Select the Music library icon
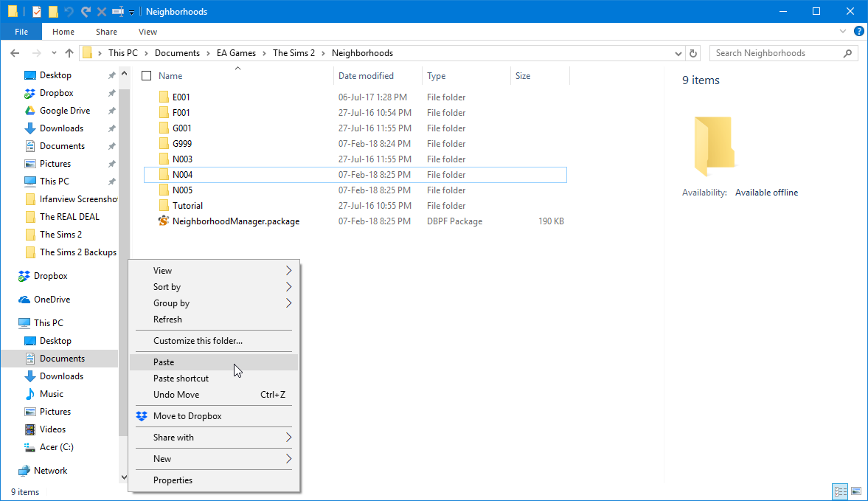 tap(30, 394)
